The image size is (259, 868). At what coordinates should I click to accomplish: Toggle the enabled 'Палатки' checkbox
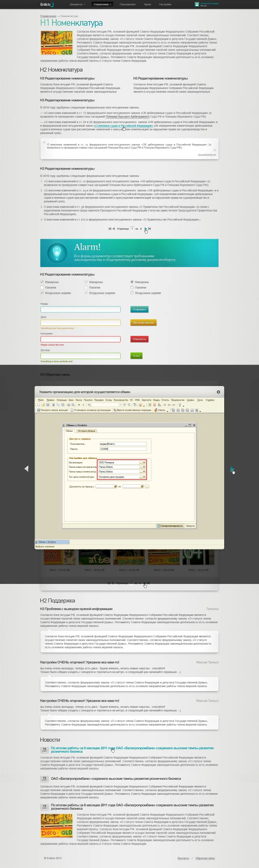click(42, 287)
